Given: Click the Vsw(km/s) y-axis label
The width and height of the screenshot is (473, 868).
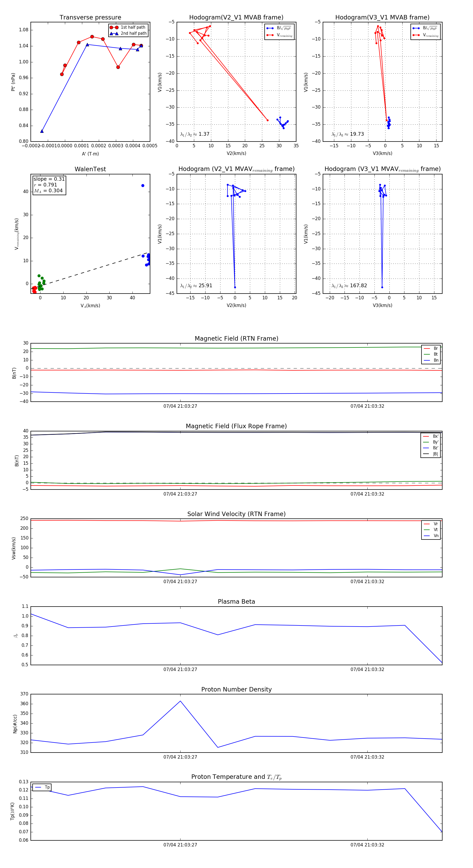Looking at the screenshot, I should [14, 548].
